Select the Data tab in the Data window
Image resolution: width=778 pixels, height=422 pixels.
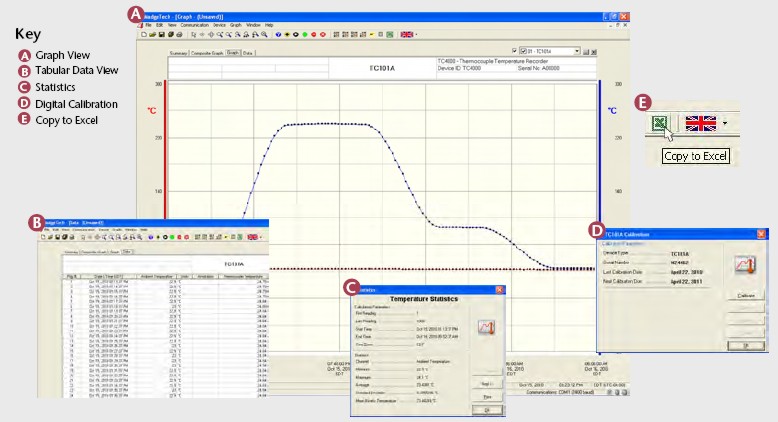tap(127, 251)
